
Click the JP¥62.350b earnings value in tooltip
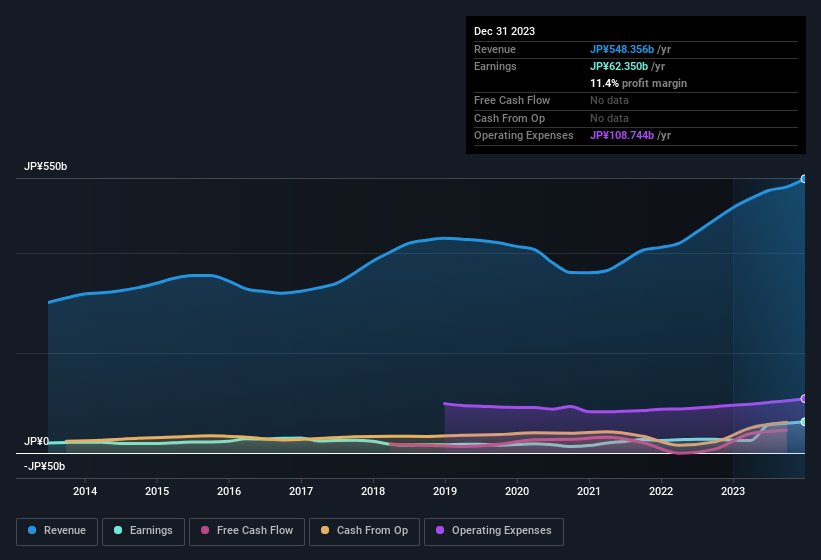click(618, 66)
